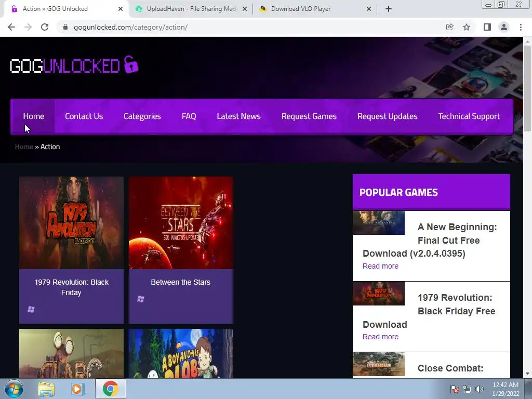532x399 pixels.
Task: Click the share page icon
Action: coord(450,27)
